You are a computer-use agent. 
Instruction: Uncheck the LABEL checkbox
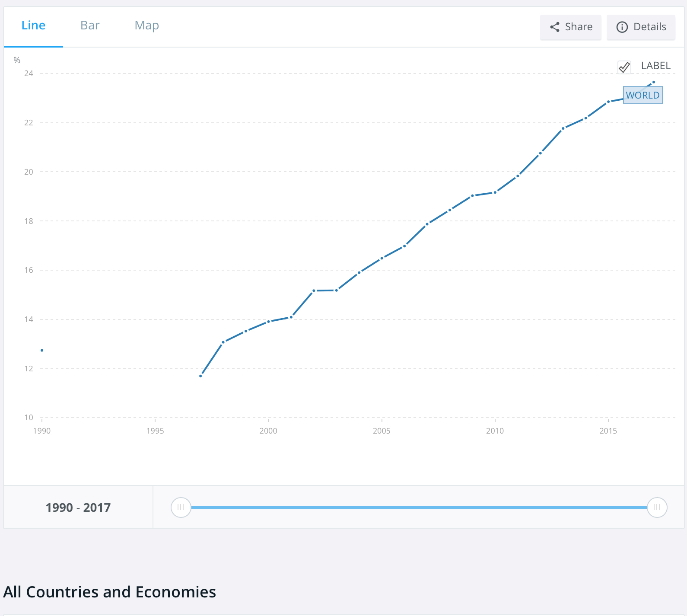coord(624,67)
